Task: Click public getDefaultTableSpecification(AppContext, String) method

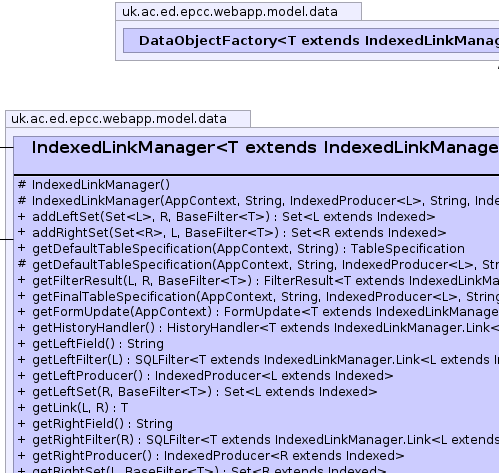Action: point(241,249)
